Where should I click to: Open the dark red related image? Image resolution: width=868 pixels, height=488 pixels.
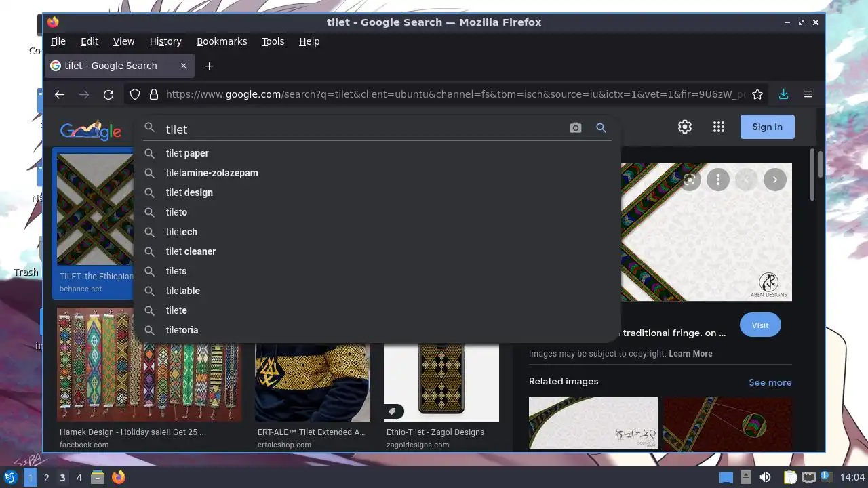[x=728, y=423]
